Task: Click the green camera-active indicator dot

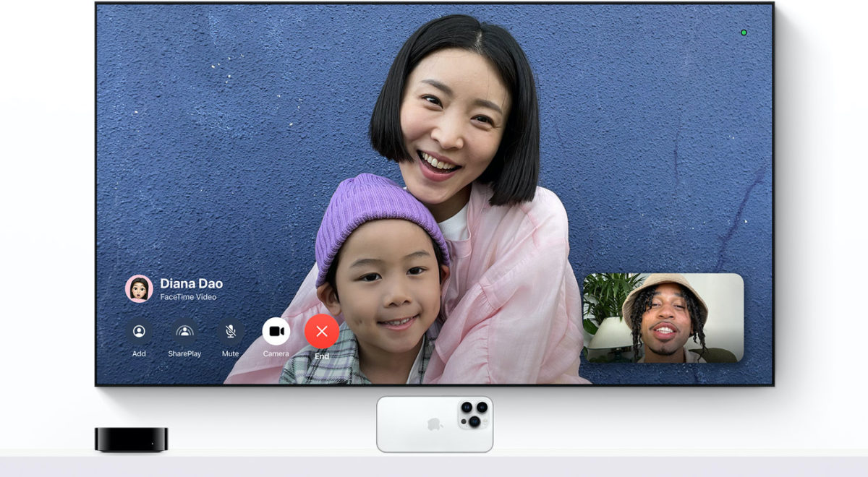Action: point(744,32)
